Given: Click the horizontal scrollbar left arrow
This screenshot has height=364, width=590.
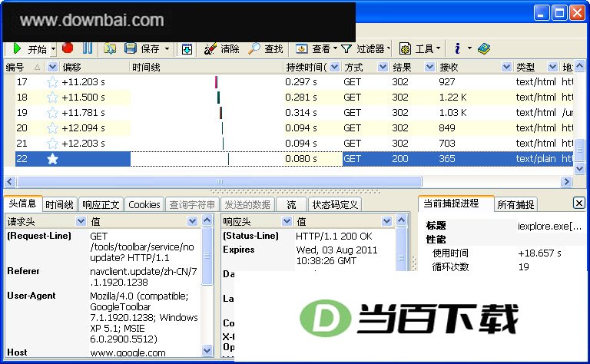Looking at the screenshot, I should click(10, 182).
